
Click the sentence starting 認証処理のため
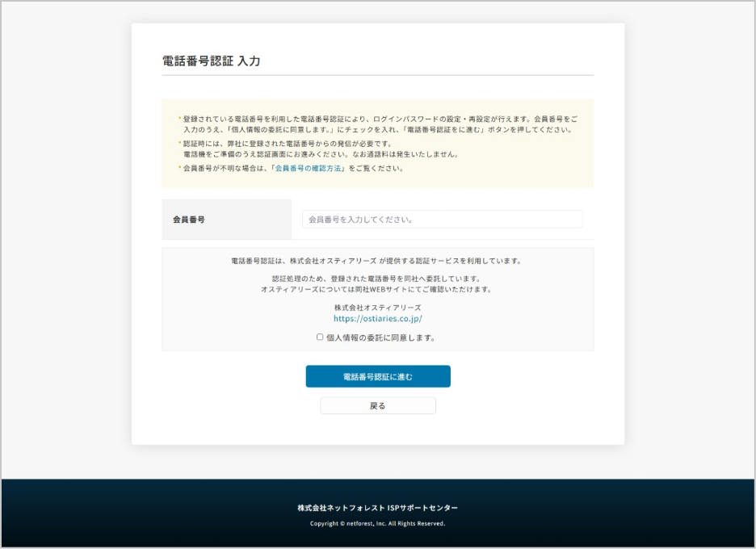(377, 279)
